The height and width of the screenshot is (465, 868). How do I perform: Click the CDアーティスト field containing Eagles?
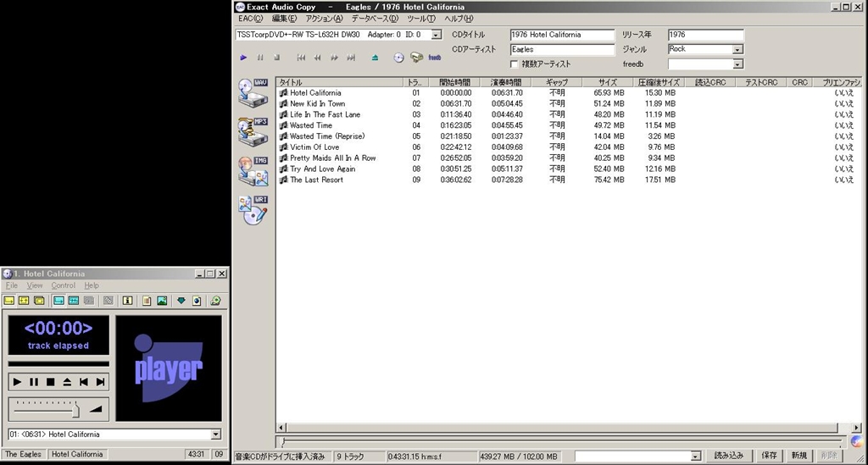click(x=562, y=50)
